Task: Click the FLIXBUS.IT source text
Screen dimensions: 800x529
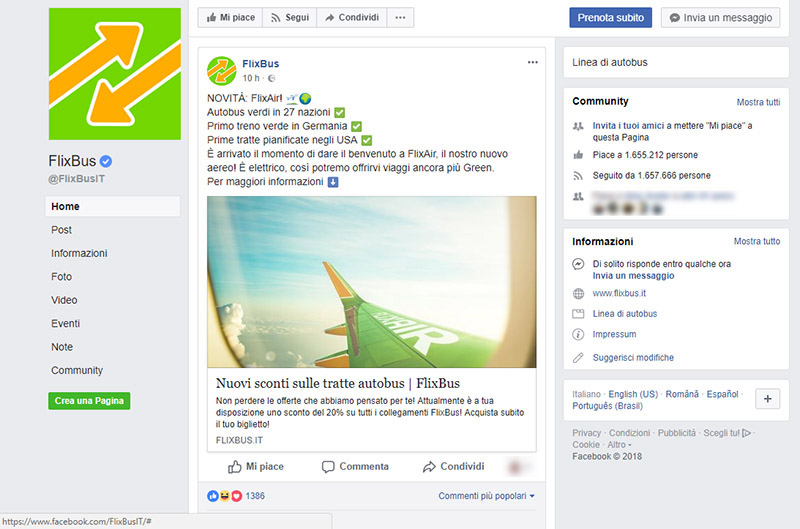Action: [x=239, y=440]
